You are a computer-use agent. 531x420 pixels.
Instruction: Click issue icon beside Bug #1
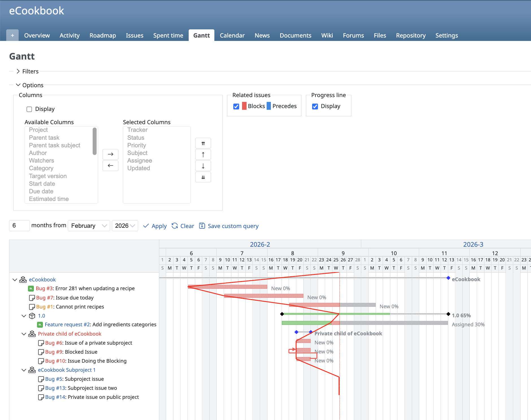32,307
